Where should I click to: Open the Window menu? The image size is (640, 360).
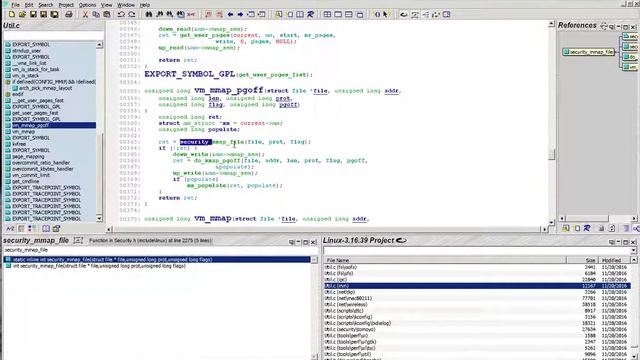(x=126, y=5)
